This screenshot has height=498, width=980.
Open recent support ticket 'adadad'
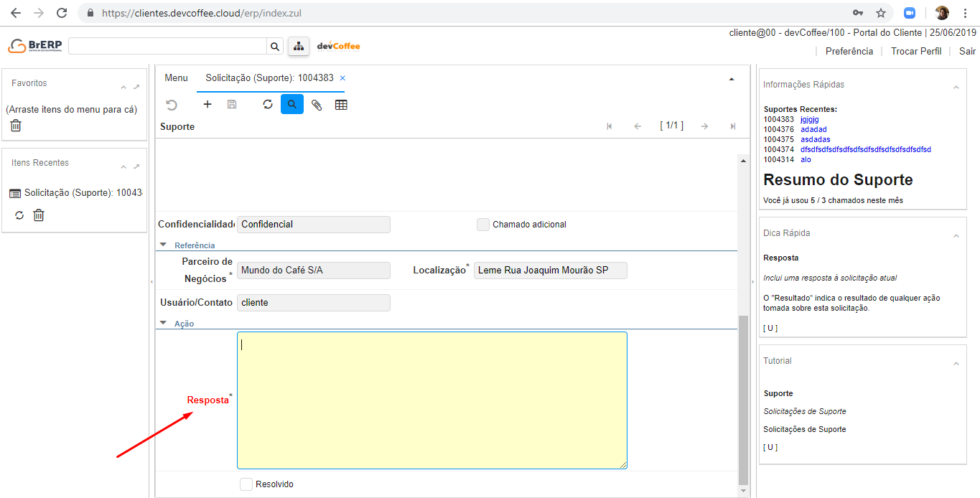tap(813, 129)
